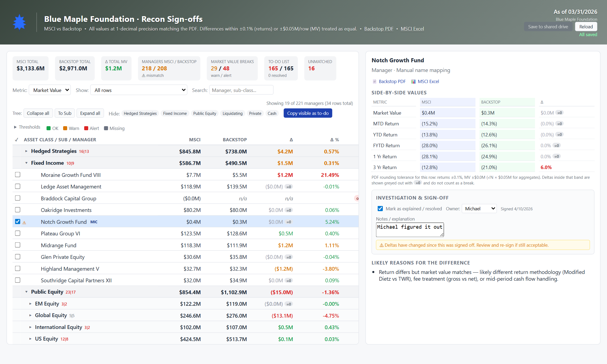
Task: Open the Owner Michael dropdown
Action: [x=479, y=209]
